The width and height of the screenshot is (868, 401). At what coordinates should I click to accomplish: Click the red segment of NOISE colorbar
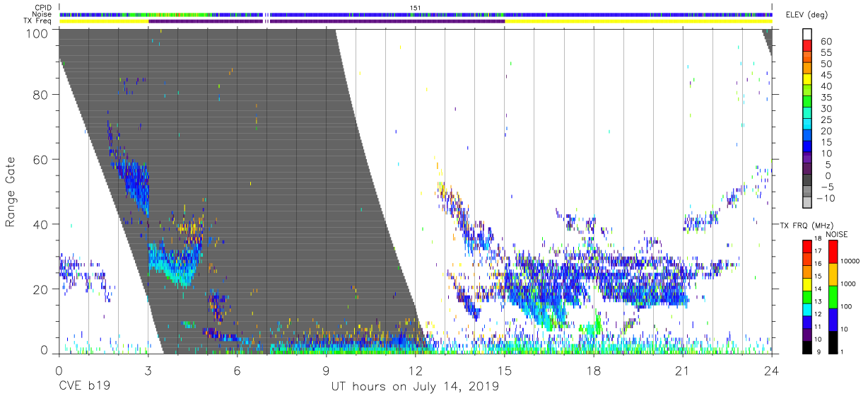(x=833, y=252)
